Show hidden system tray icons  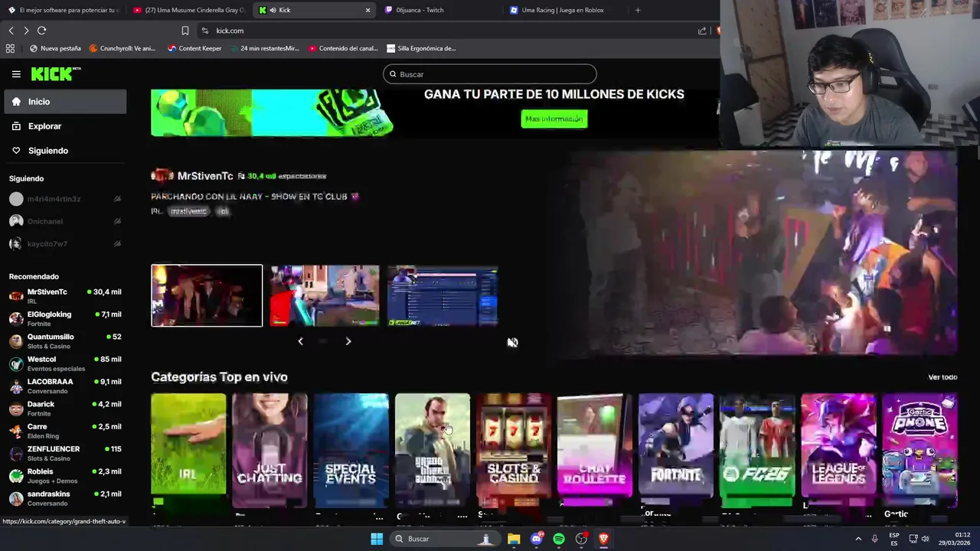[x=857, y=539]
